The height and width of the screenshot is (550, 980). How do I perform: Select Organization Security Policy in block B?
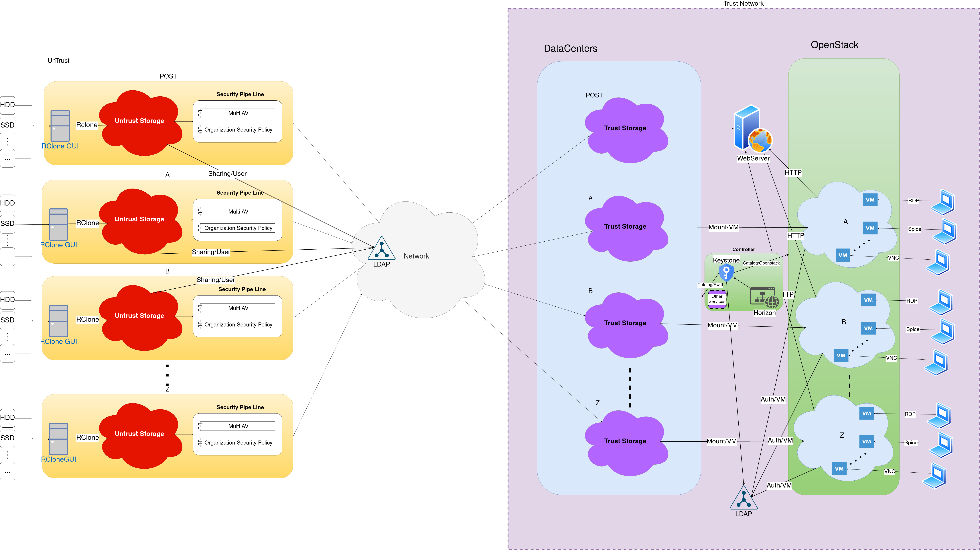(x=238, y=325)
